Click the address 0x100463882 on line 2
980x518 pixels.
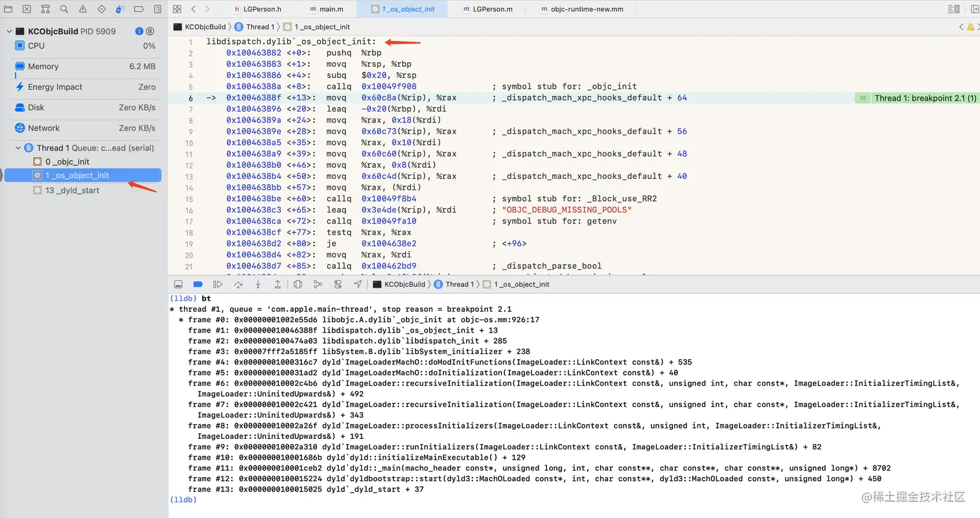[254, 53]
